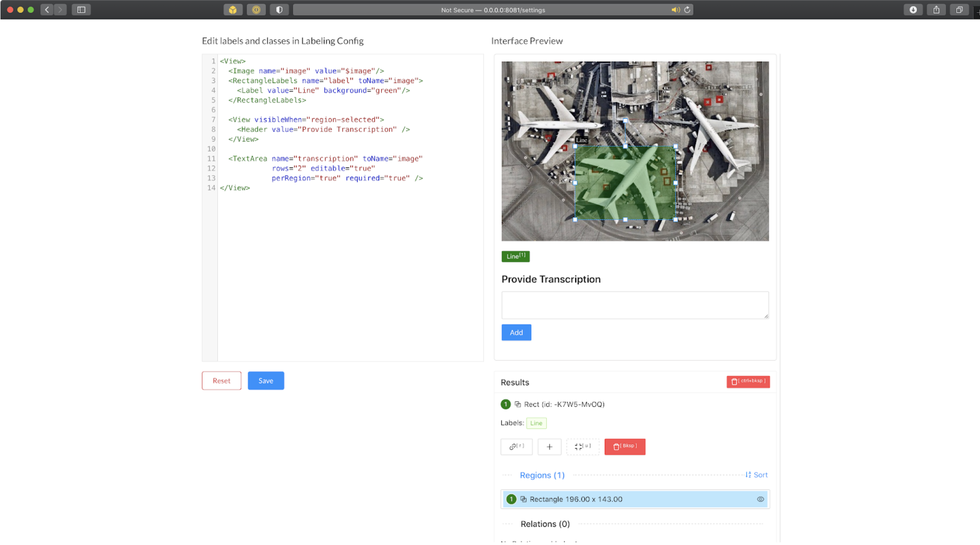The image size is (980, 545).
Task: Click the Reset button
Action: 221,381
